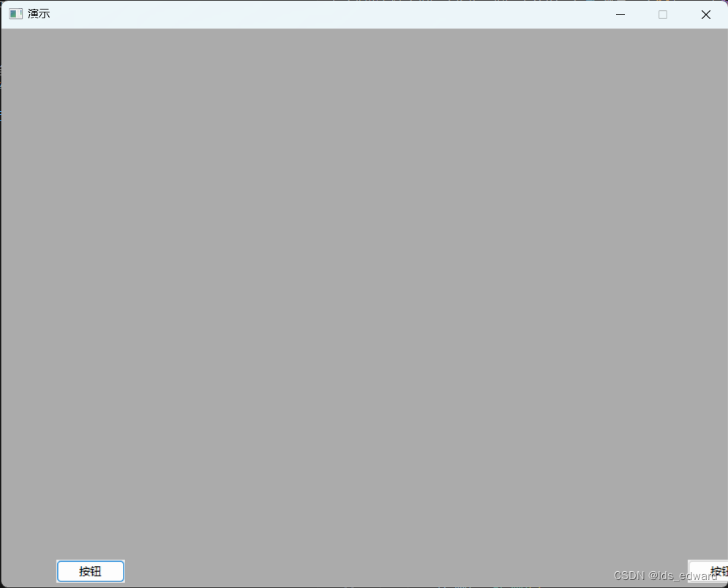Close the 演示 window
Image resolution: width=728 pixels, height=588 pixels.
click(706, 15)
